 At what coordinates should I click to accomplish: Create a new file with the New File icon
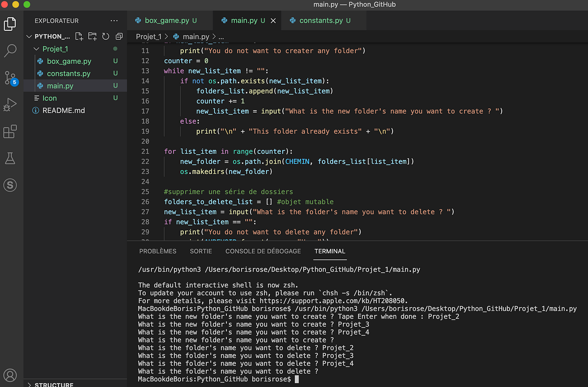click(x=78, y=36)
